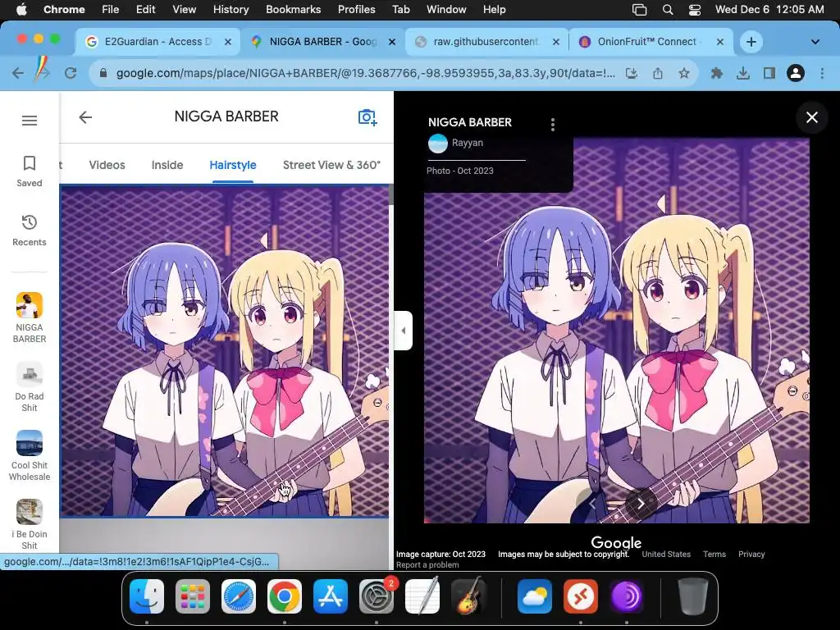Screen dimensions: 840x630
Task: Open the Do Rad Shit recent place
Action: [30, 387]
